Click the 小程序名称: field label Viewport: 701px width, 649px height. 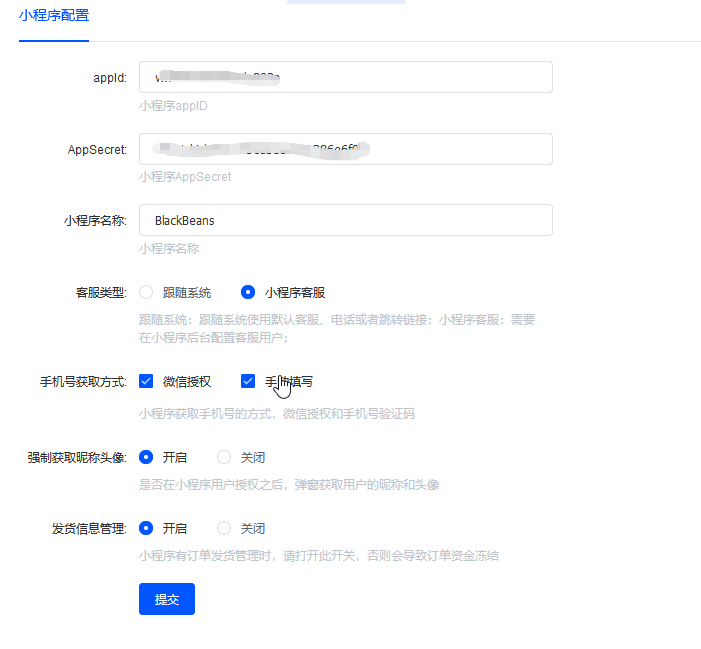point(94,220)
